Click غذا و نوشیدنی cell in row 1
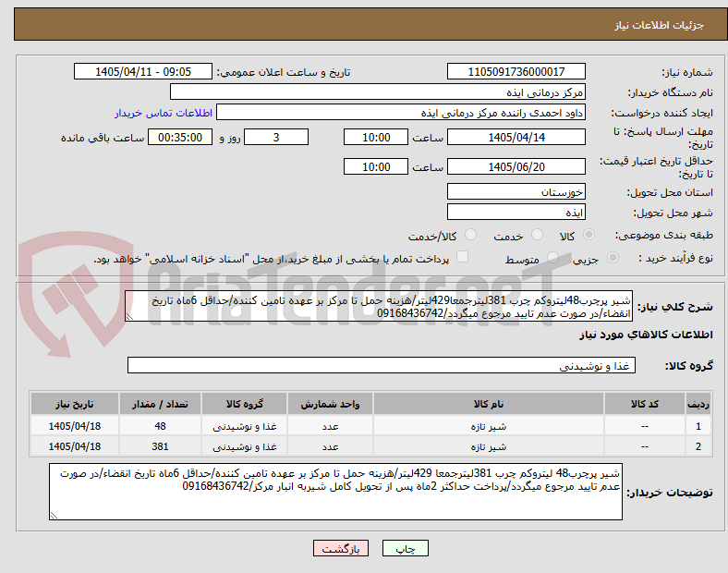 [x=244, y=426]
